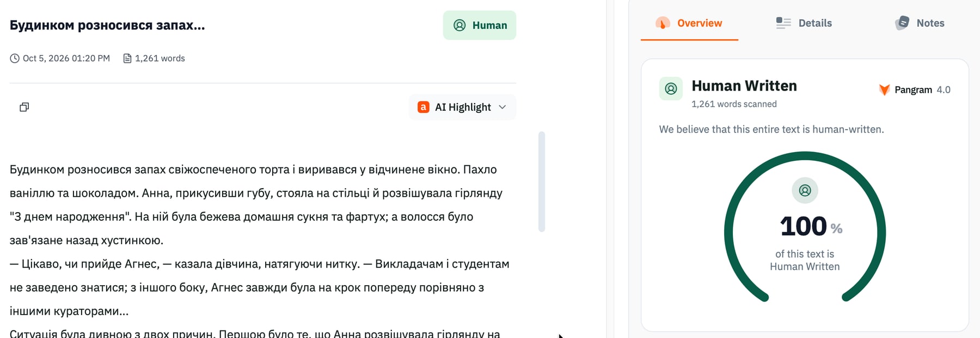This screenshot has width=980, height=338.
Task: Switch to the Notes tab
Action: click(x=920, y=23)
